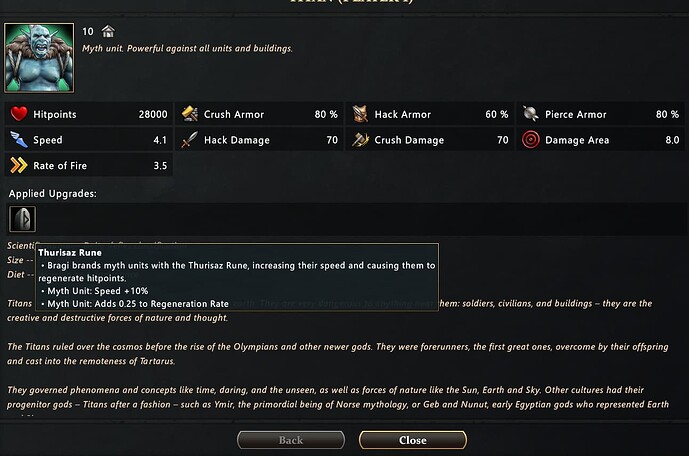The image size is (689, 456).
Task: Click the Titan unit portrait
Action: pyautogui.click(x=39, y=58)
